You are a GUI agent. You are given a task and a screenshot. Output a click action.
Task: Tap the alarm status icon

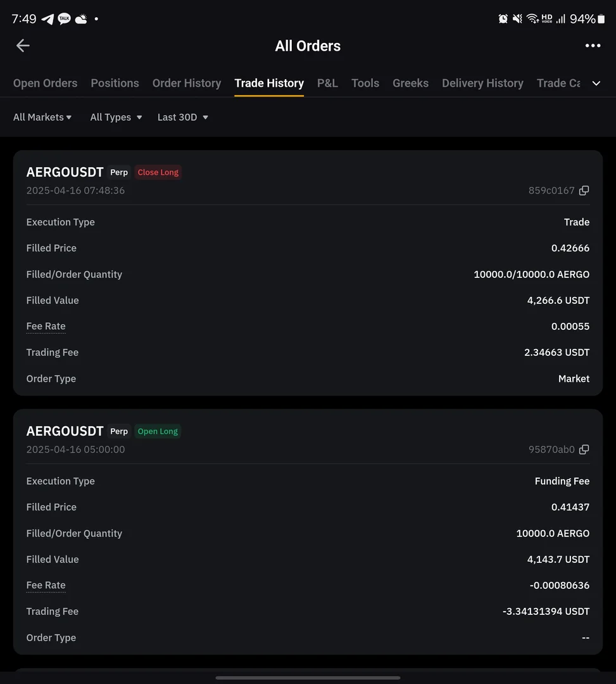[x=503, y=19]
